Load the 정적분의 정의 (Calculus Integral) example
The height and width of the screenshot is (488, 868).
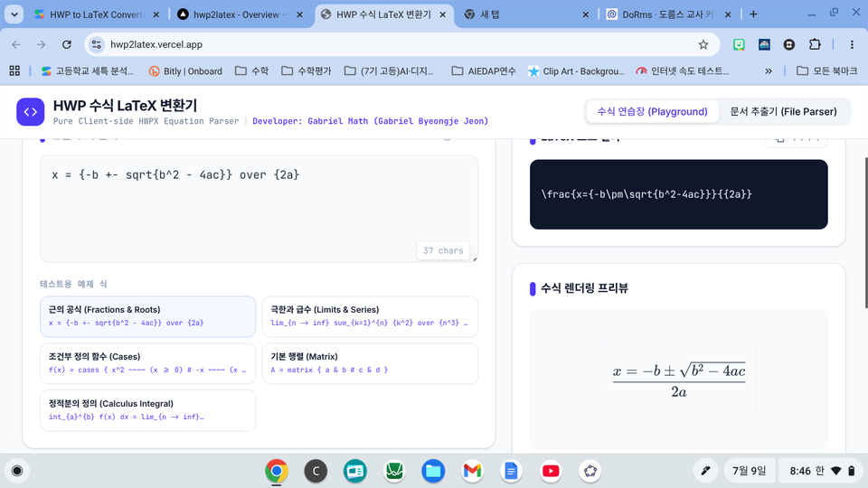[147, 410]
